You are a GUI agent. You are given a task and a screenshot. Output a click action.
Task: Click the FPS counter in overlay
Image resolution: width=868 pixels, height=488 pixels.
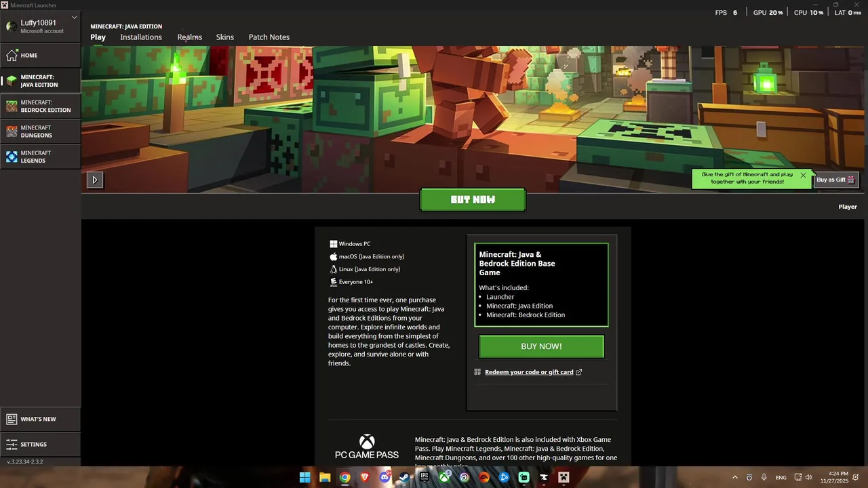coord(726,13)
